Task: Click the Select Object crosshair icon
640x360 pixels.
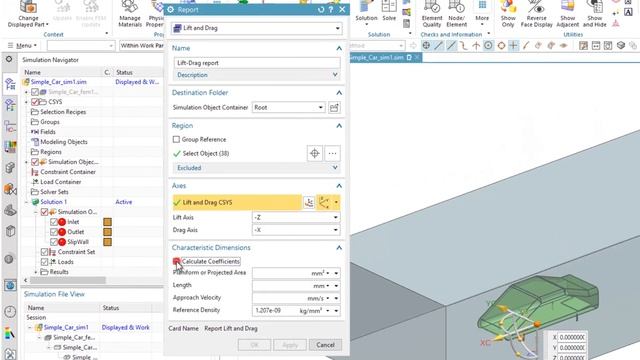Action: point(315,153)
